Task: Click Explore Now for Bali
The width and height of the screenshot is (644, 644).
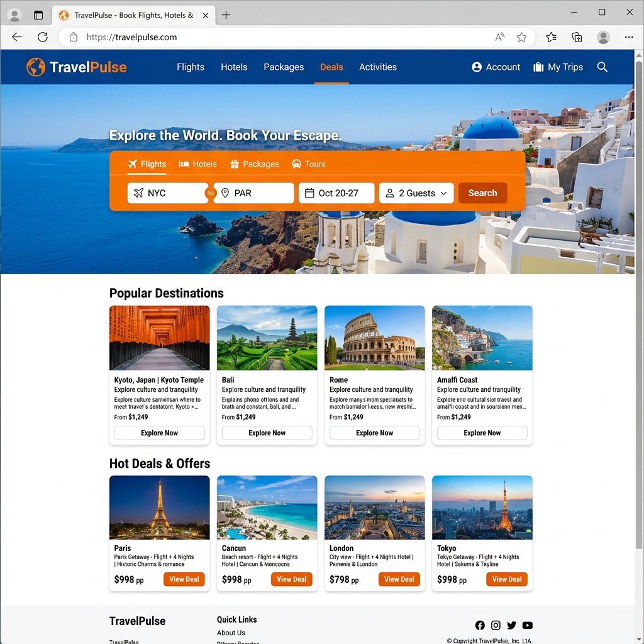Action: coord(267,433)
